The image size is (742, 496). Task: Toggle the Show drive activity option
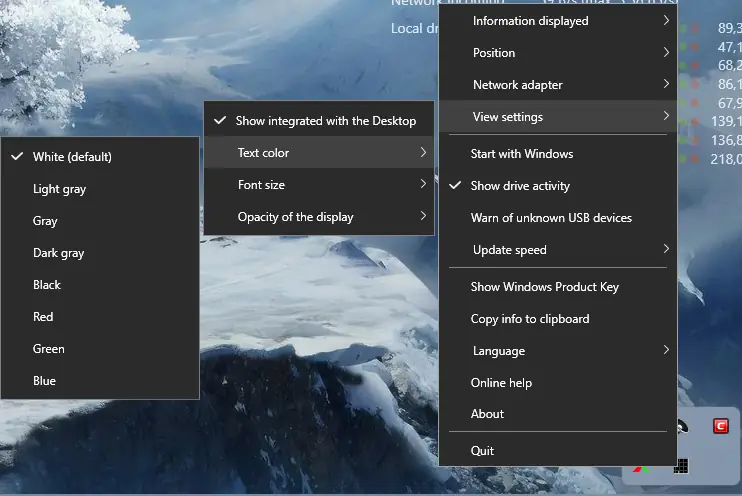(557, 186)
